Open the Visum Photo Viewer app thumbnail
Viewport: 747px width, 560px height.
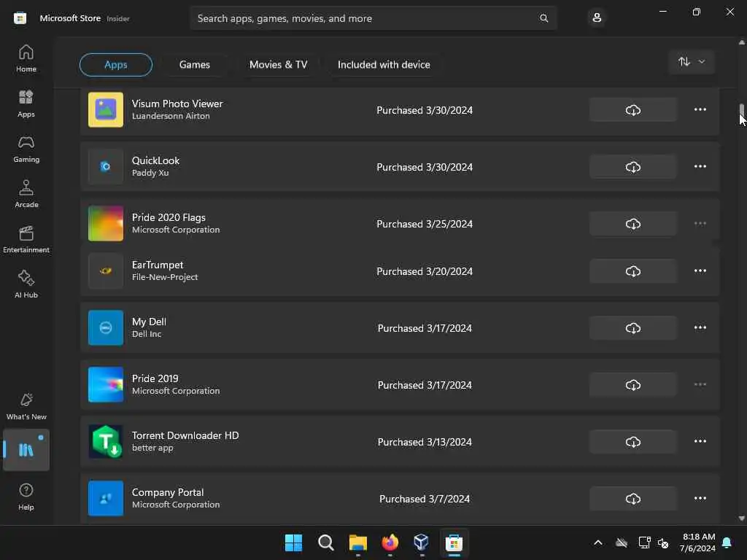click(x=106, y=110)
